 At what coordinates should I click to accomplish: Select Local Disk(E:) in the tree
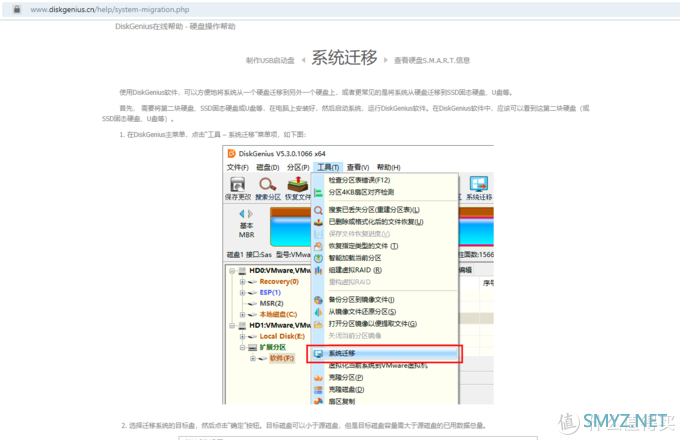click(x=282, y=336)
